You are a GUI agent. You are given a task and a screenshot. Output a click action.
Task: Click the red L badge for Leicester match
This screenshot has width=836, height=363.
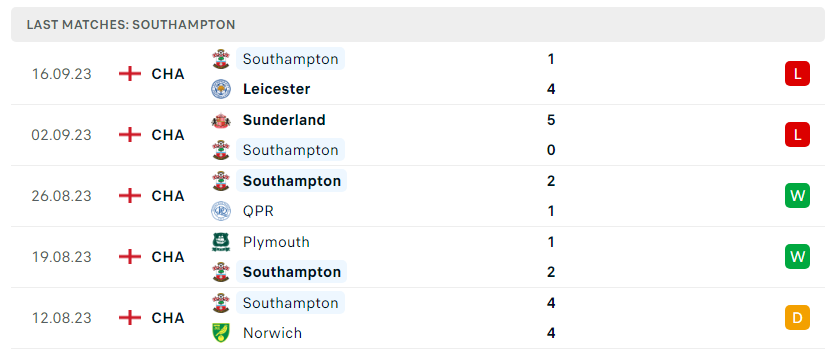point(797,74)
